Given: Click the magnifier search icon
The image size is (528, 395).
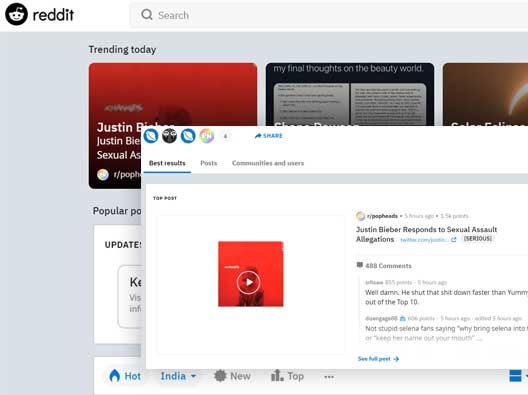Looking at the screenshot, I should tap(147, 14).
